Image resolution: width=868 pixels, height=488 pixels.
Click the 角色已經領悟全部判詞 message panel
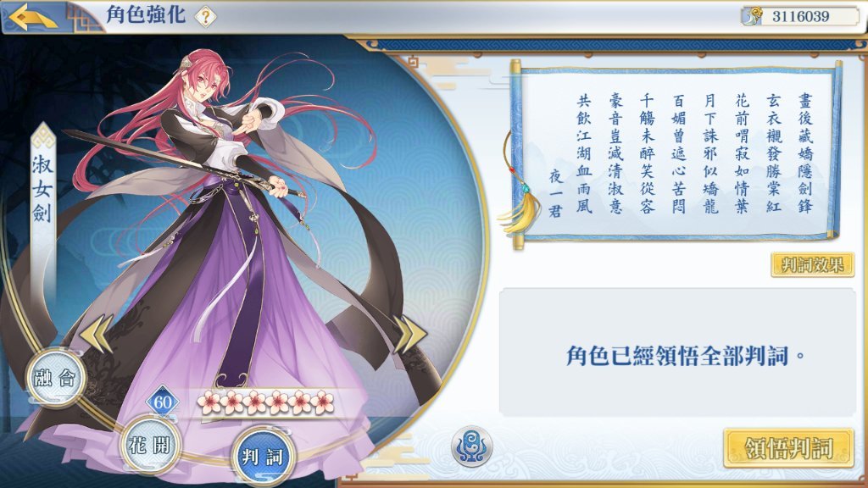(677, 352)
